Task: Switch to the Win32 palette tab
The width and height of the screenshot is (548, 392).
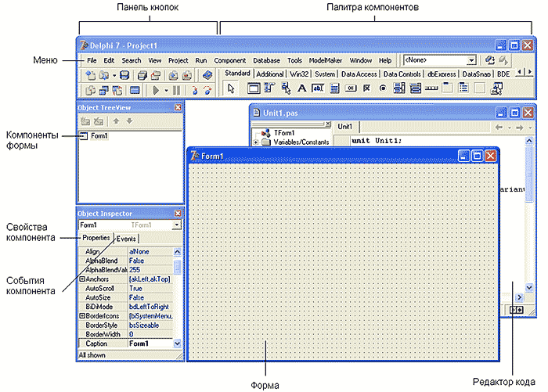Action: pos(299,74)
